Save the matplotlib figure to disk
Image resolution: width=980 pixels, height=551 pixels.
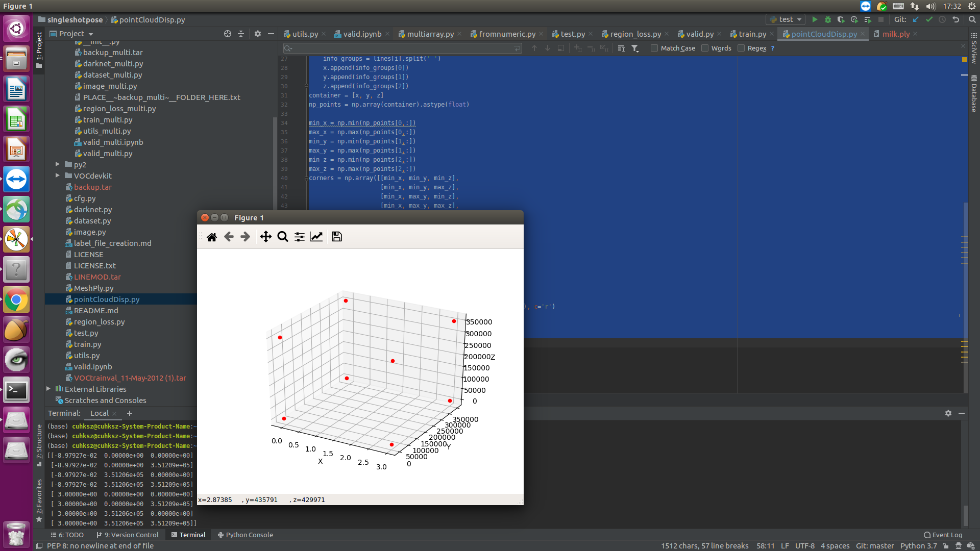pyautogui.click(x=336, y=236)
